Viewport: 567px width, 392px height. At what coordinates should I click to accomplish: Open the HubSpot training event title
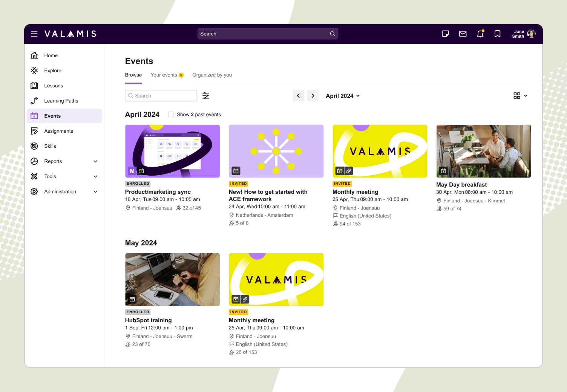[149, 320]
